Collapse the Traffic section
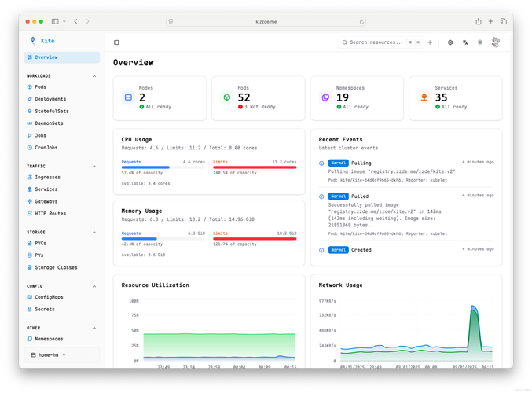Screen dimensions: 532x393 94,167
